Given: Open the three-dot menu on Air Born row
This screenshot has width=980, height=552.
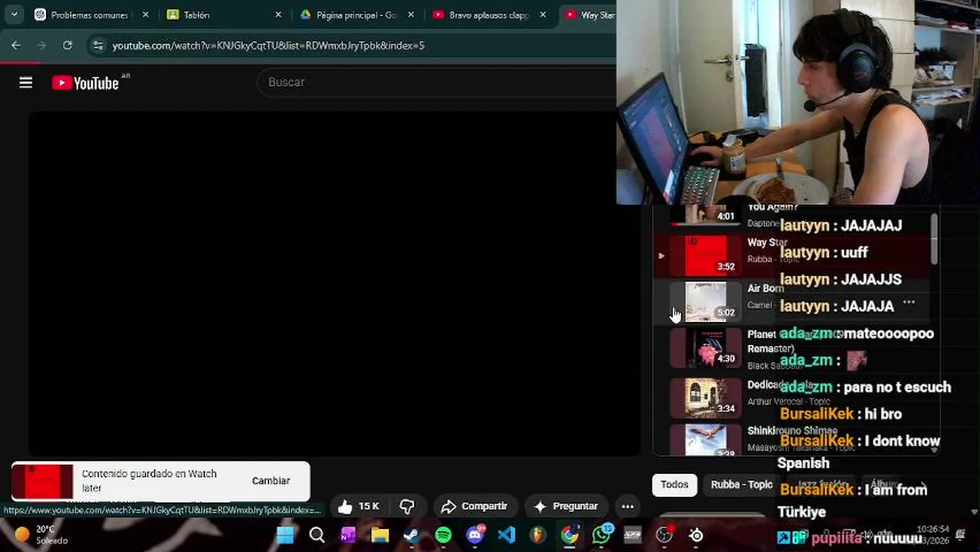Looking at the screenshot, I should pyautogui.click(x=909, y=302).
